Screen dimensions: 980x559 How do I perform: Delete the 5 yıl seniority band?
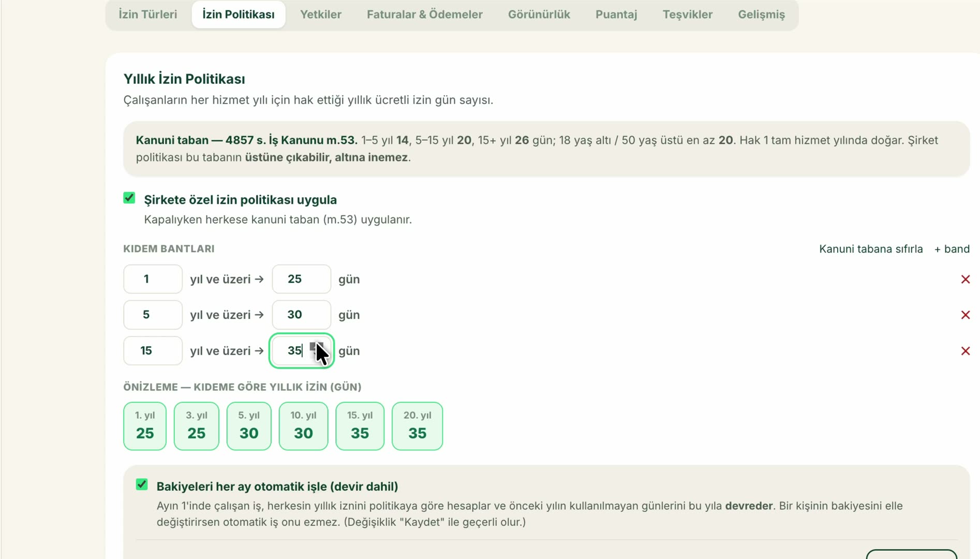coord(965,315)
